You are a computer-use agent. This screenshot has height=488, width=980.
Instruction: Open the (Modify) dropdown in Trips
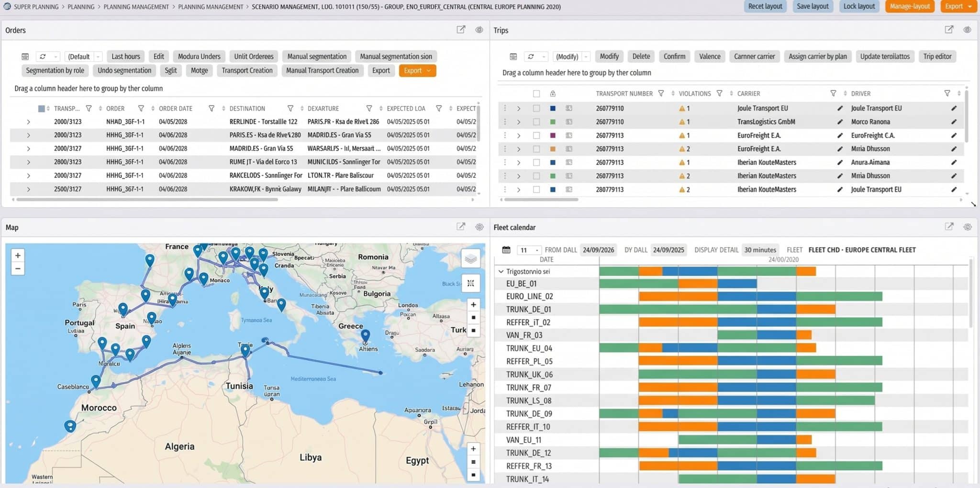click(572, 56)
